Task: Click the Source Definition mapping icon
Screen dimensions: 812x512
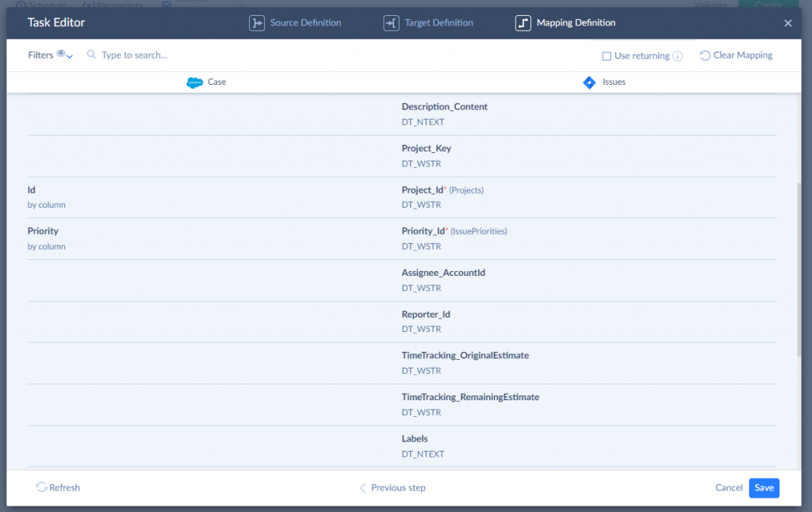Action: [x=257, y=22]
